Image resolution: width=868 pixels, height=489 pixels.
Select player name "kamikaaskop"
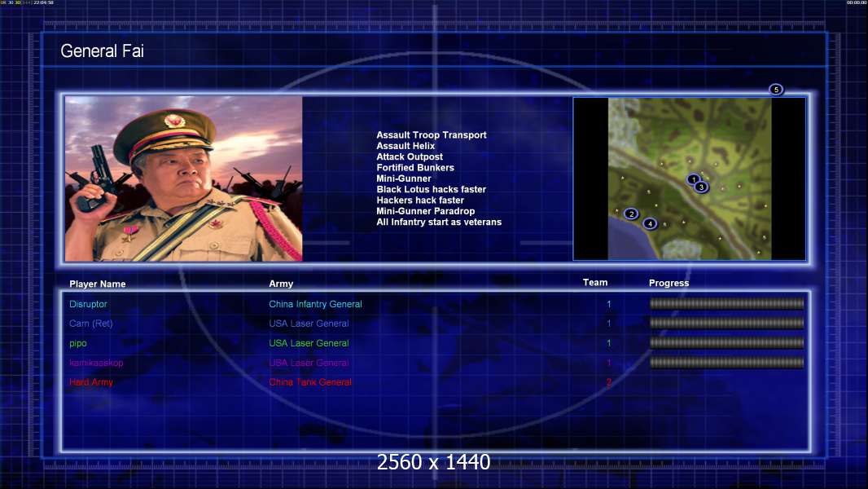point(96,363)
